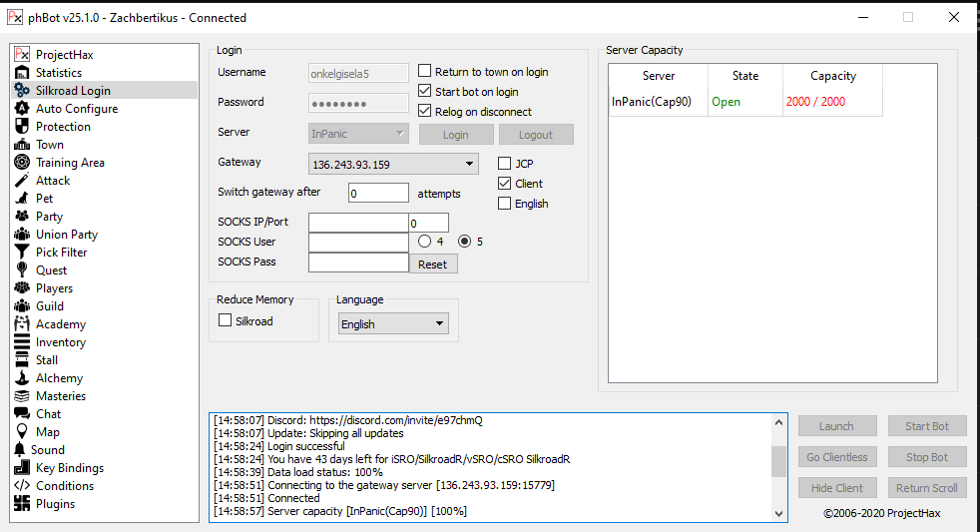Screen dimensions: 980x532
Task: Click the Protection shield icon in sidebar
Action: click(x=22, y=127)
